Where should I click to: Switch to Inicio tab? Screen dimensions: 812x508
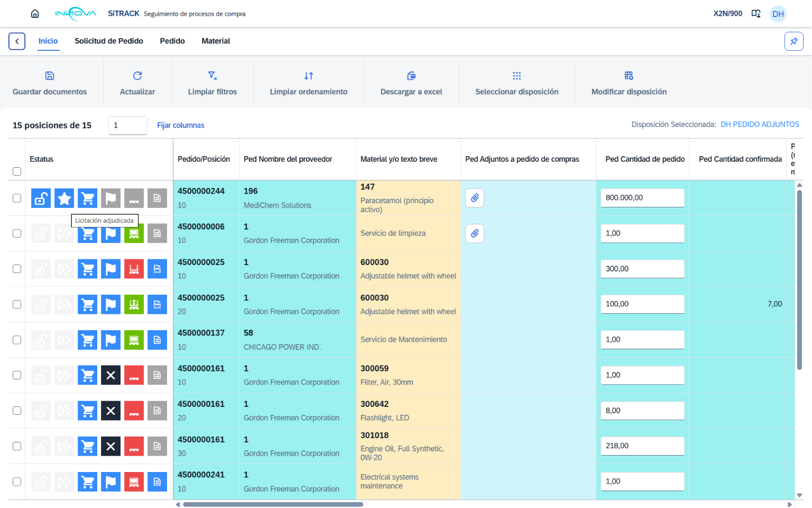coord(48,41)
